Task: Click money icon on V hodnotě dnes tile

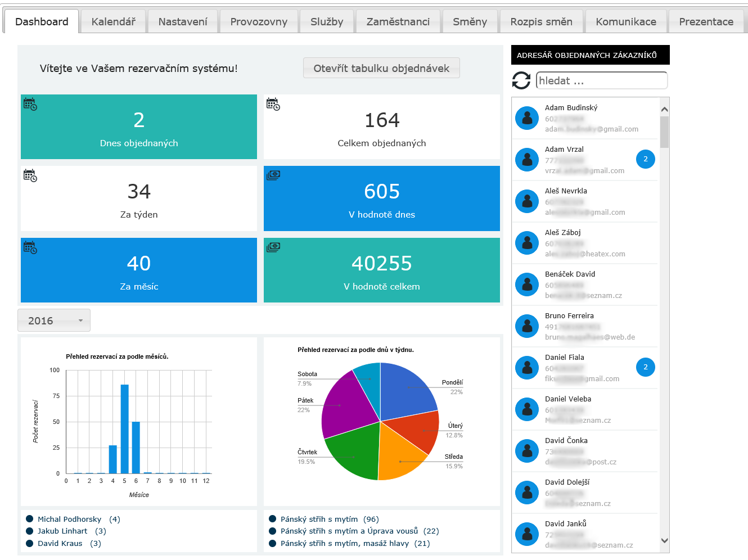Action: [273, 175]
